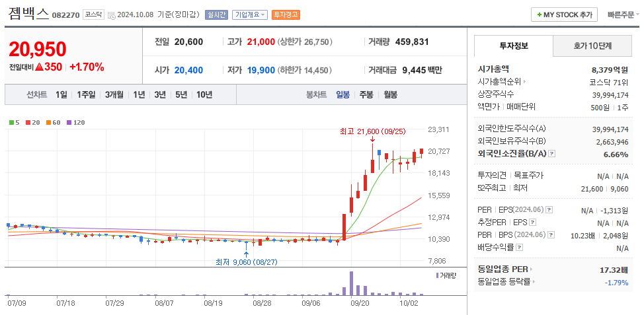Click the 거래량 value 459,831
Image resolution: width=644 pixels, height=315 pixels.
[411, 42]
